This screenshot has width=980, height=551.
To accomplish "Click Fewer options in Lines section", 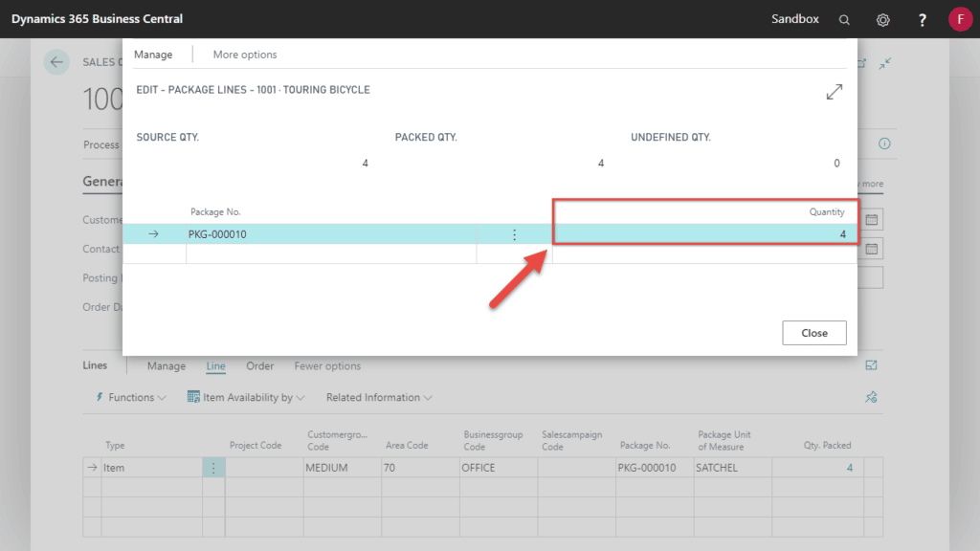I will (x=327, y=366).
